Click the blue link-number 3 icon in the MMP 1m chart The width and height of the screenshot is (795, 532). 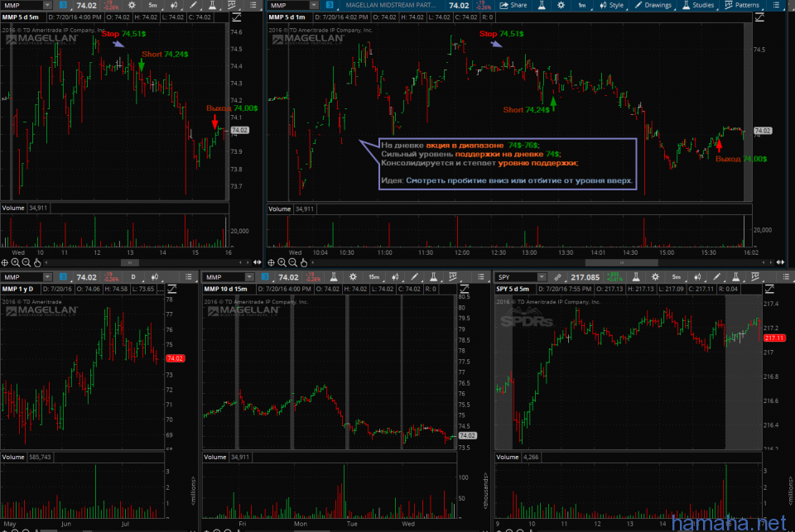point(330,5)
